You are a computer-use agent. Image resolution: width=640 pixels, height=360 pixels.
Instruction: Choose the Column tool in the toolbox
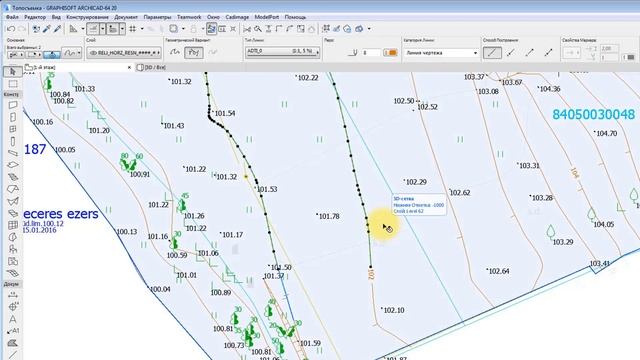pyautogui.click(x=13, y=141)
